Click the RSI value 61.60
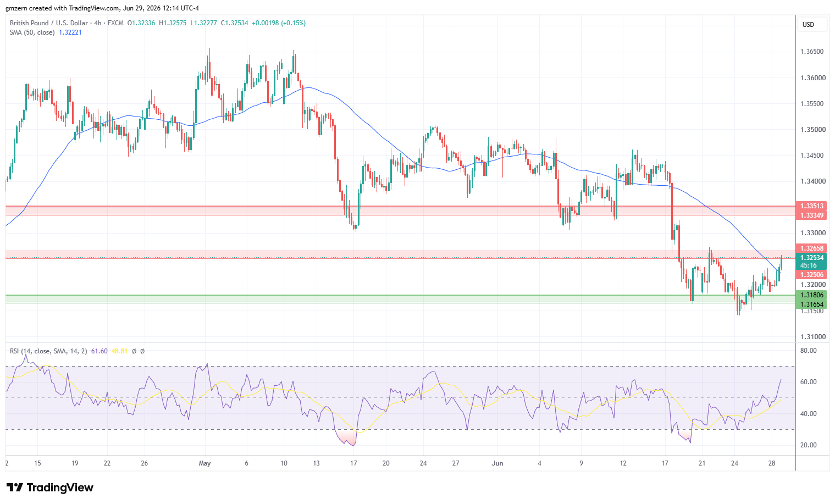The height and width of the screenshot is (504, 835). click(x=99, y=351)
